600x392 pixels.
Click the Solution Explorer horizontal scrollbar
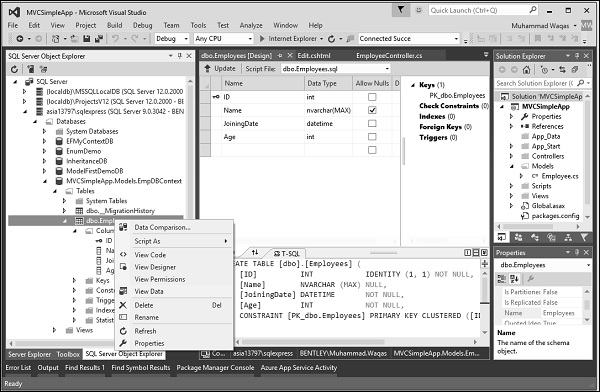click(538, 226)
